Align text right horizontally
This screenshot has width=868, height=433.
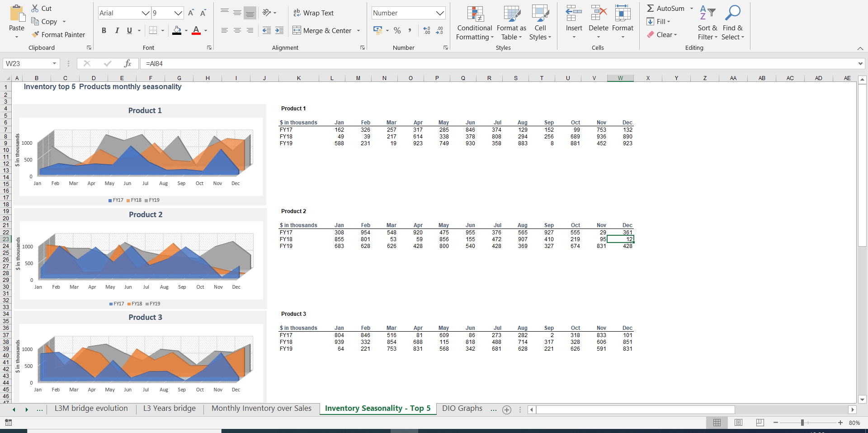250,30
